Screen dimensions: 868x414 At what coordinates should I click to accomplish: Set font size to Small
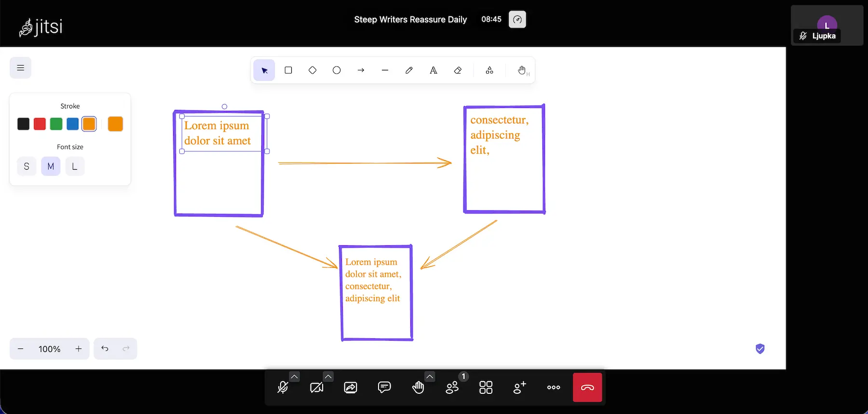[x=27, y=166]
